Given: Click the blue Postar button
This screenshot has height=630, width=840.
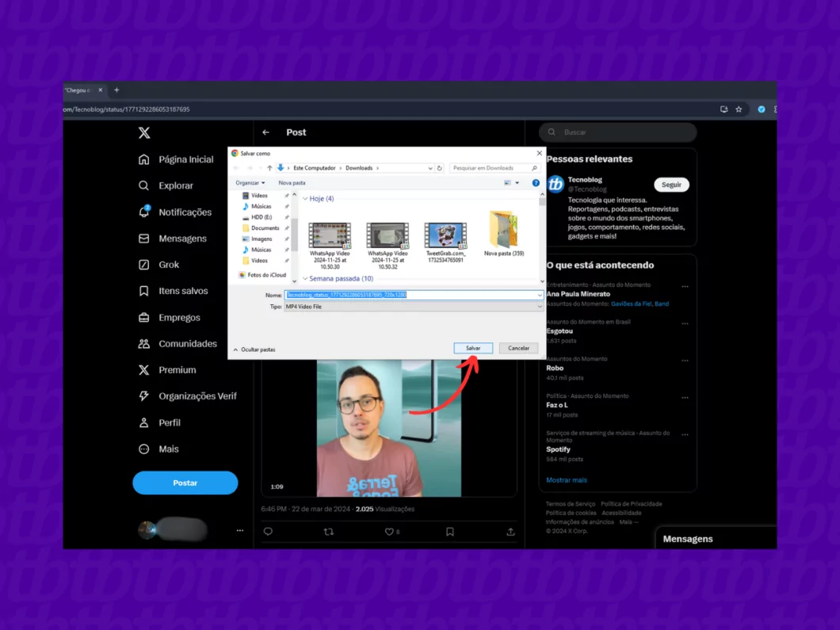Looking at the screenshot, I should 185,483.
